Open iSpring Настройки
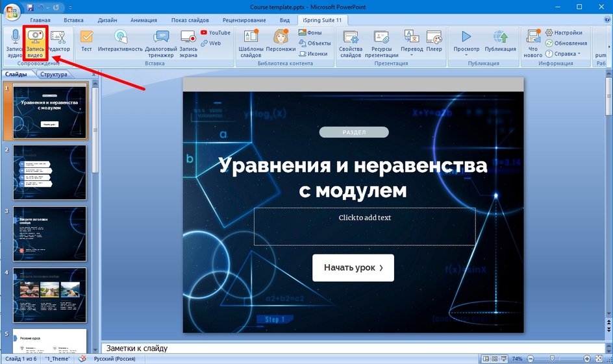The height and width of the screenshot is (364, 613). point(564,32)
